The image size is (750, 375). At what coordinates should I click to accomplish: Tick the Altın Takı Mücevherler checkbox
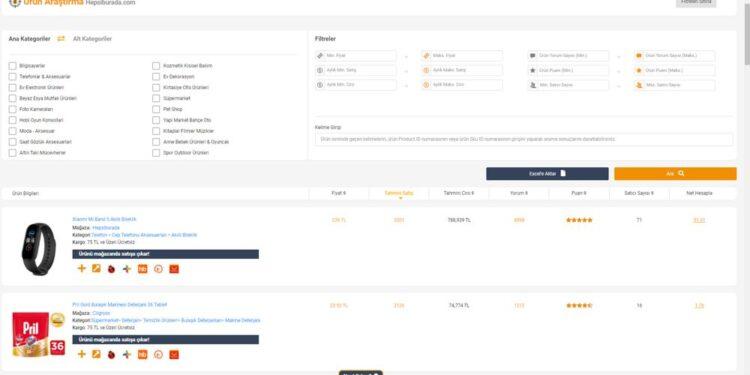point(12,153)
